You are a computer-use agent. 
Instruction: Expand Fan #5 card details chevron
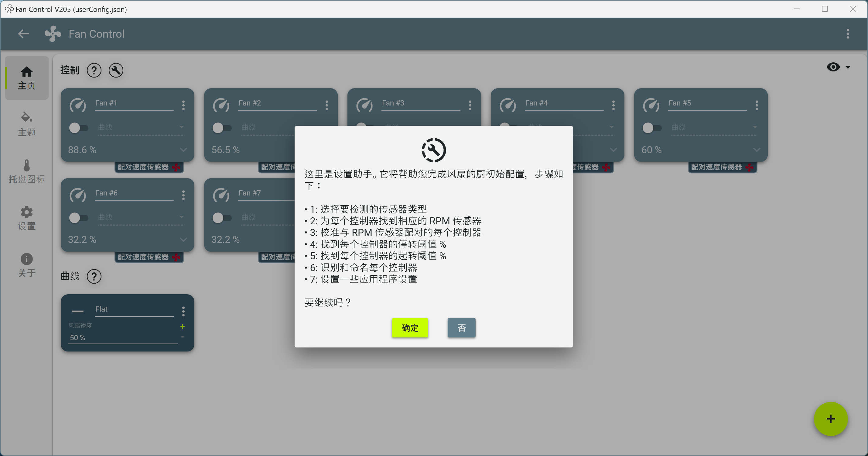point(757,150)
